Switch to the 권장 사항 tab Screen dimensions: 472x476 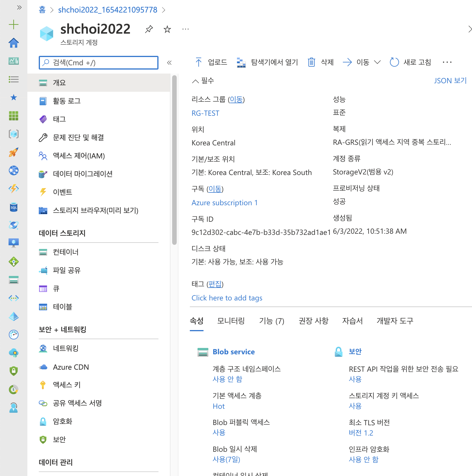click(314, 321)
